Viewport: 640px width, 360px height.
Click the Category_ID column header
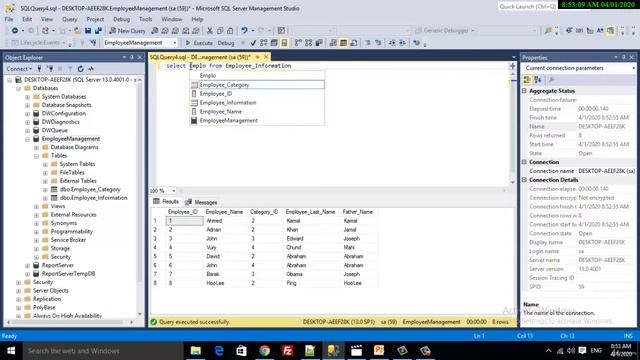coord(264,212)
